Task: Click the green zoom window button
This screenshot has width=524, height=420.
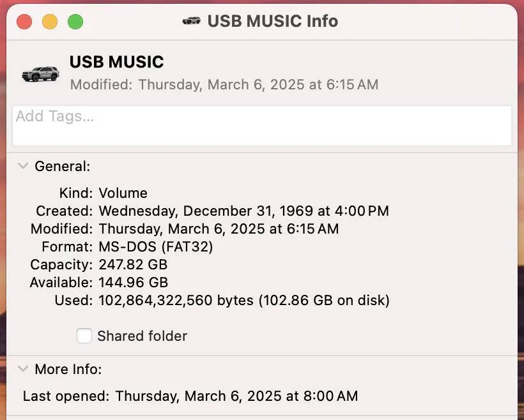Action: [x=75, y=22]
